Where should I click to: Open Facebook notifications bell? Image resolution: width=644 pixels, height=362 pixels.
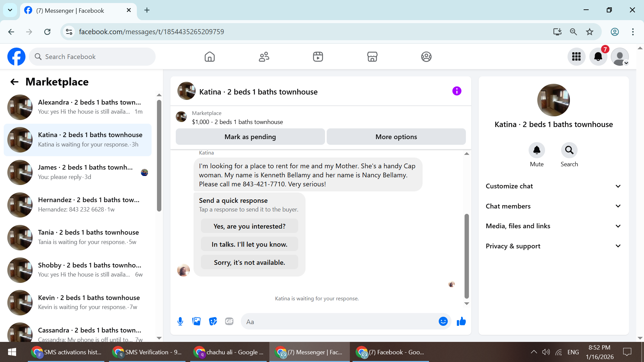point(598,57)
